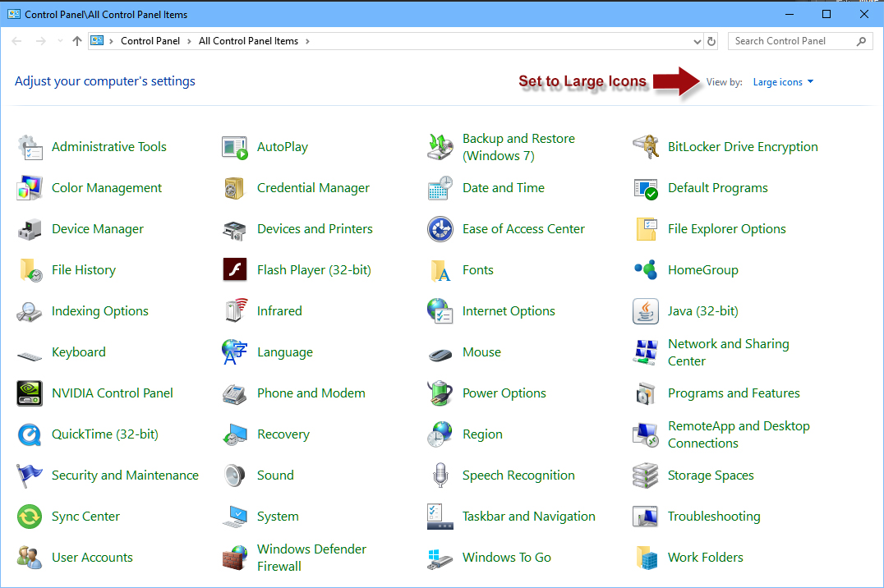Click the Flash Player icon

tap(235, 269)
